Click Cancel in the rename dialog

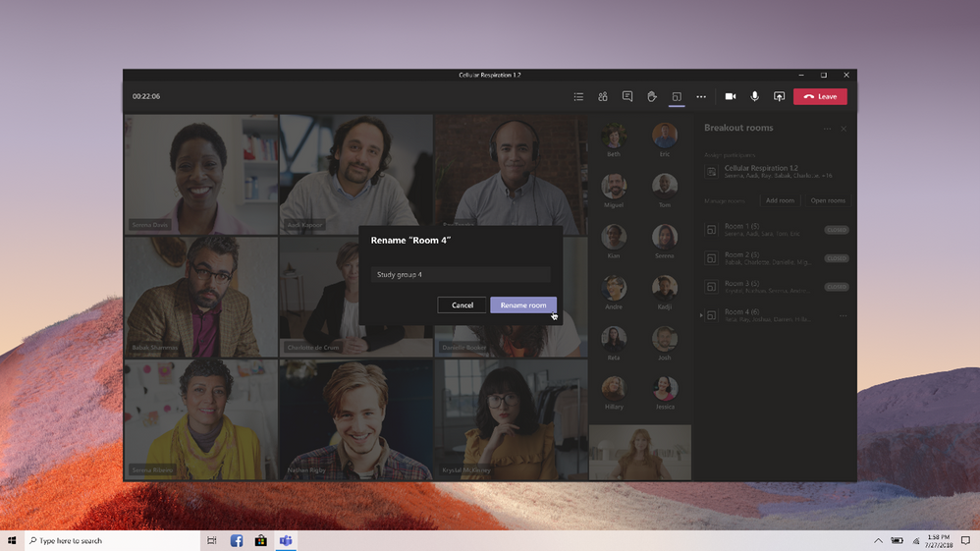tap(462, 305)
